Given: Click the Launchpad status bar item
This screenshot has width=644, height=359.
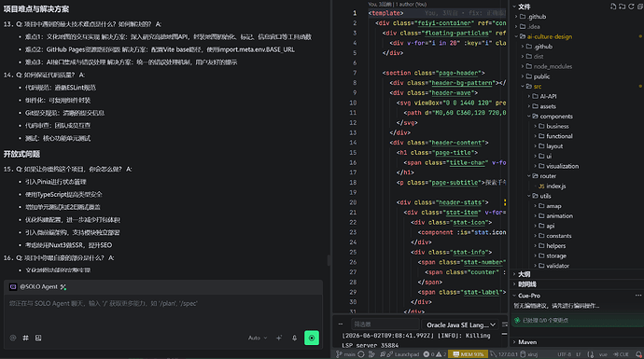Looking at the screenshot, I should pos(403,354).
